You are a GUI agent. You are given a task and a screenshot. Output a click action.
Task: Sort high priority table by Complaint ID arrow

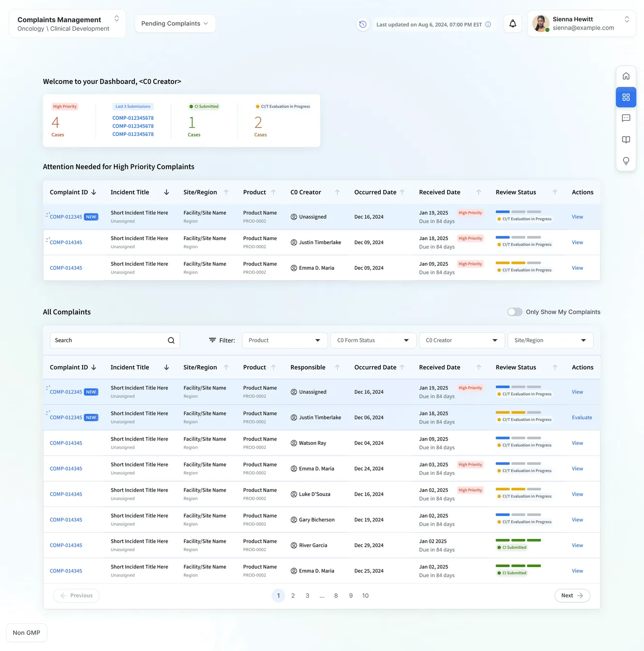tap(94, 193)
